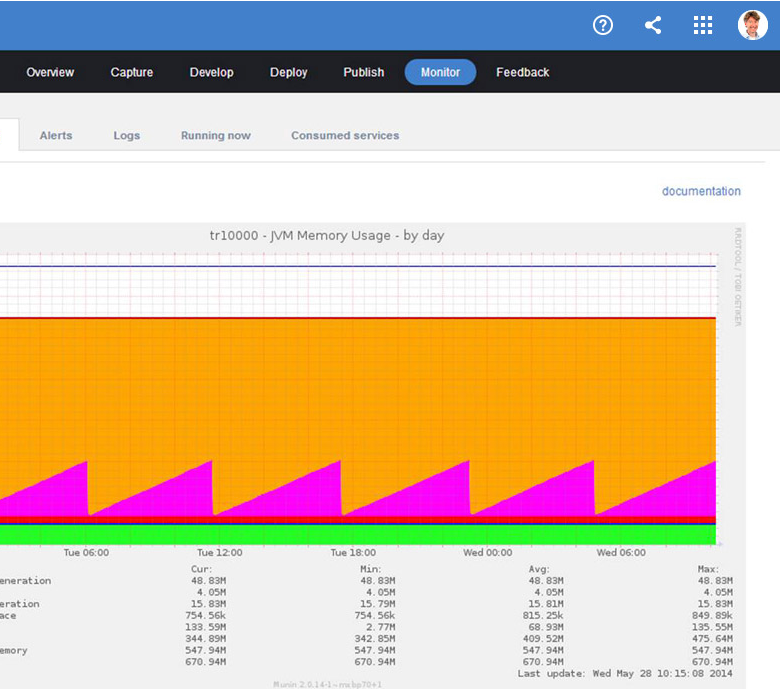Select the highlighted Monitor item

point(440,72)
